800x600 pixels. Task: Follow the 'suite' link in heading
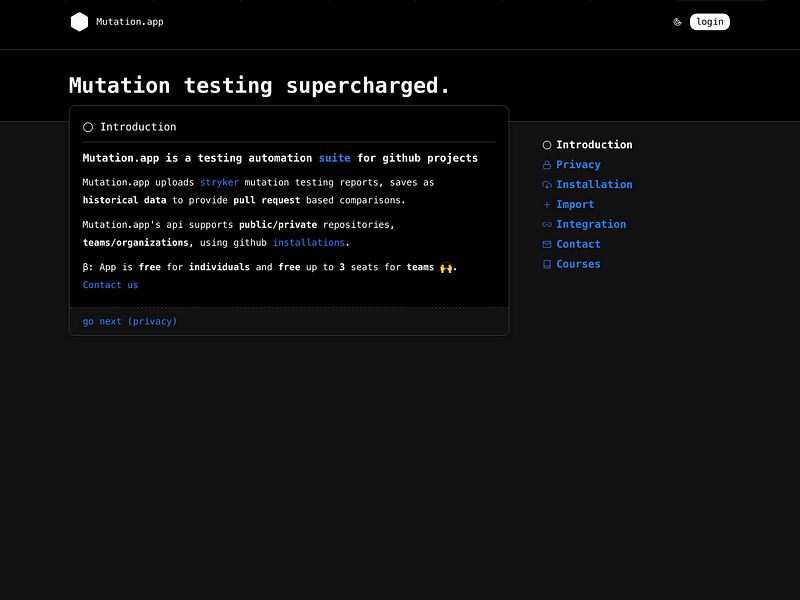[x=335, y=158]
